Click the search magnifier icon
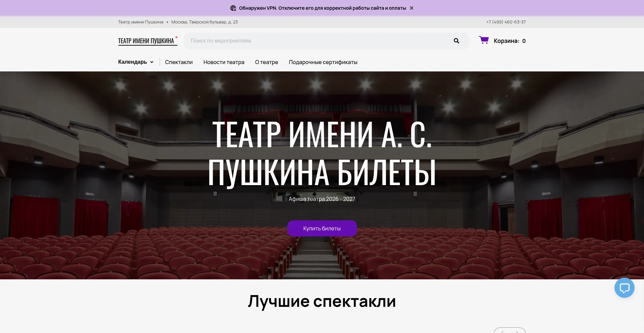 click(x=456, y=41)
